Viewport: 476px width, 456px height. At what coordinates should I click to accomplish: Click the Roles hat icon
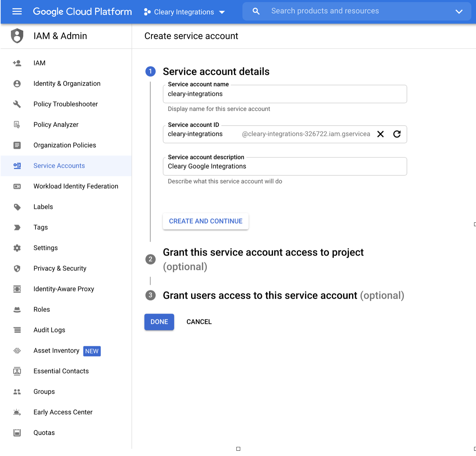17,310
